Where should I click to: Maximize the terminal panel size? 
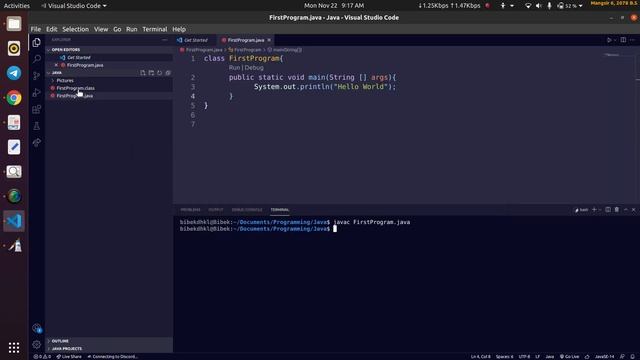(x=626, y=210)
